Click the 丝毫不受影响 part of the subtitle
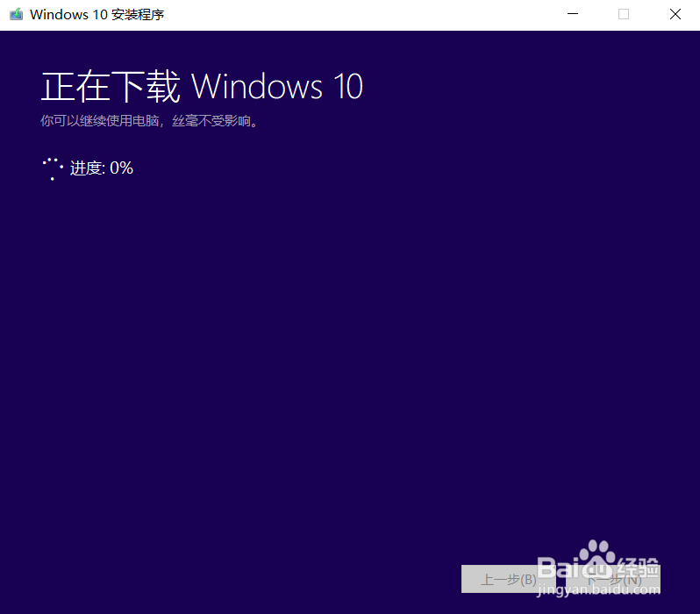700x614 pixels. 211,120
